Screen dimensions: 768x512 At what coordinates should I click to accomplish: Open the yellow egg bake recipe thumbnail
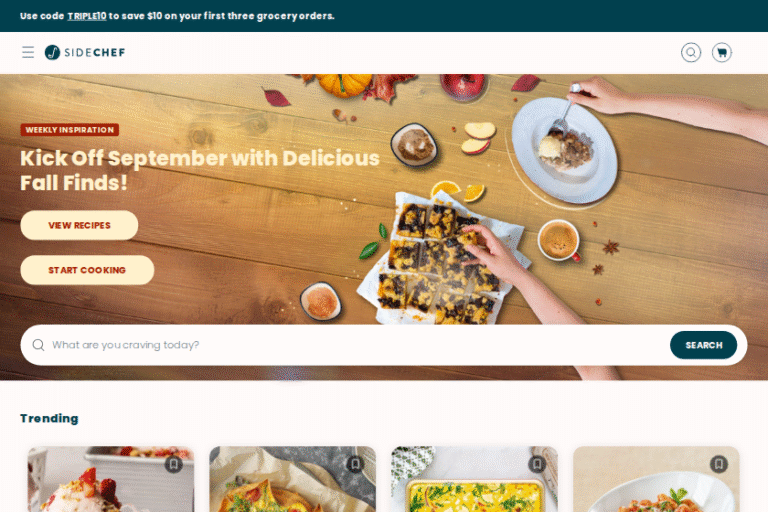tap(474, 479)
